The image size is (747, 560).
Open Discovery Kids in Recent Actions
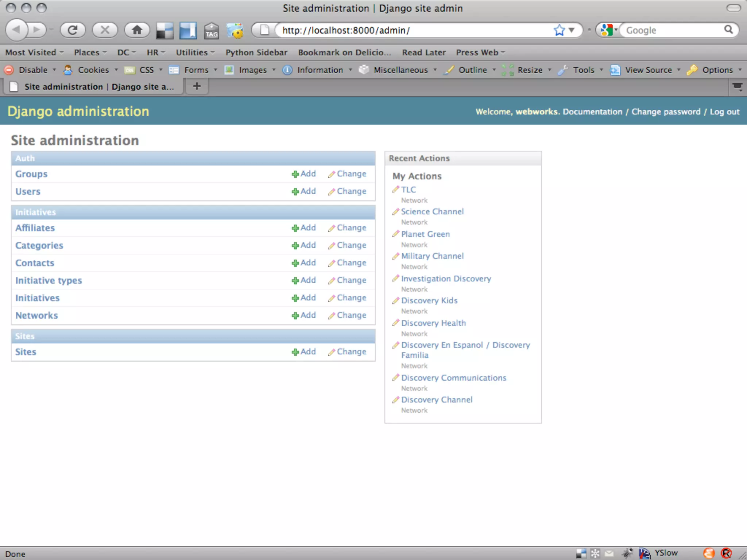(x=429, y=300)
